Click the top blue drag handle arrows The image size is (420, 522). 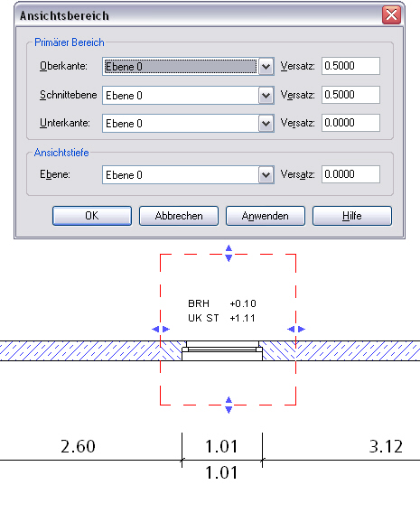click(x=229, y=254)
